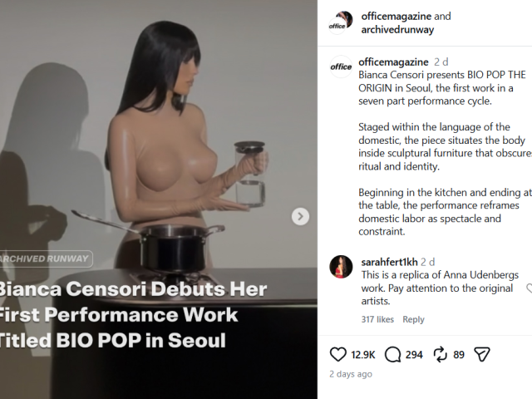Reply to sarahfert1kh's comment
This screenshot has width=532, height=399.
pos(413,319)
